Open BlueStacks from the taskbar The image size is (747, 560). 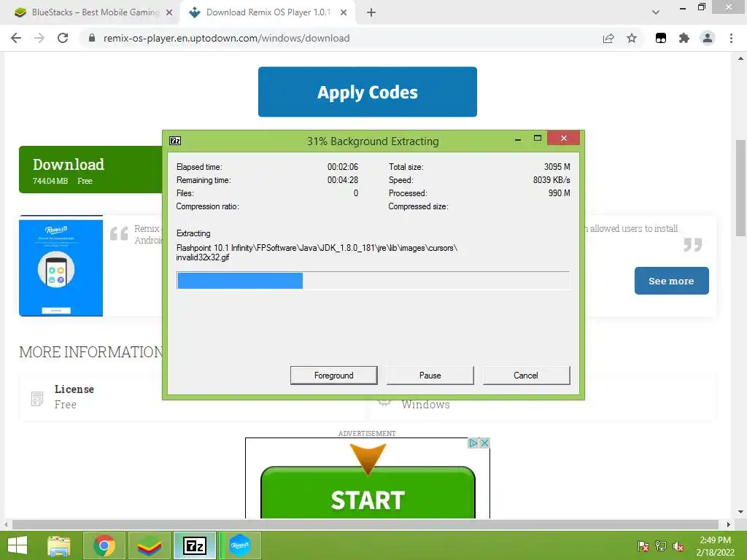[149, 545]
